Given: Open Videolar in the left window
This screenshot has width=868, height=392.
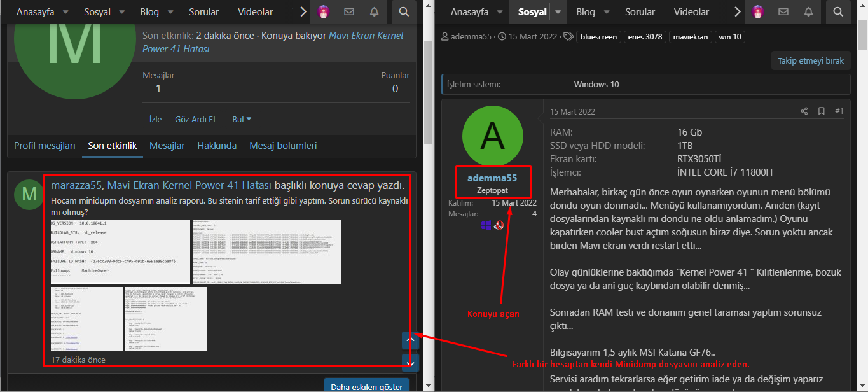Looking at the screenshot, I should (255, 12).
